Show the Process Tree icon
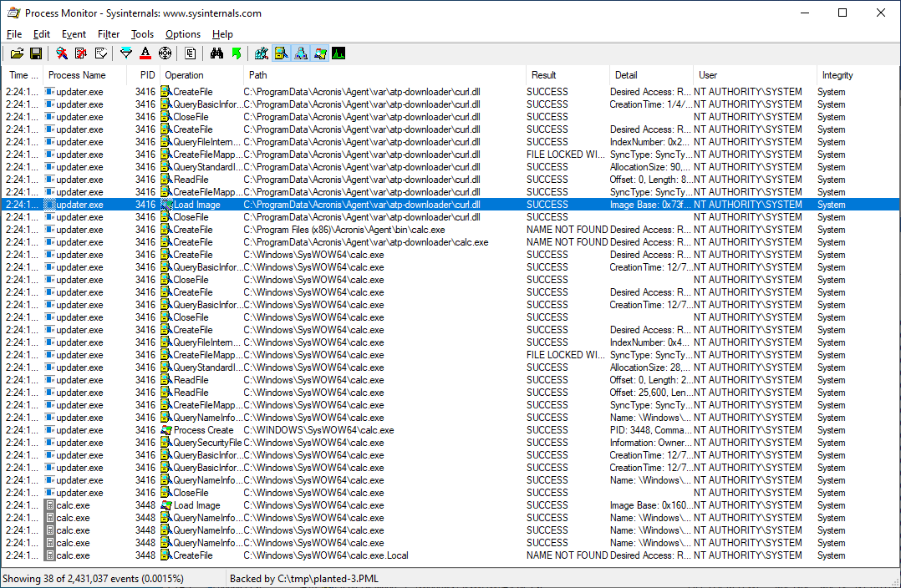Image resolution: width=901 pixels, height=588 pixels. [x=191, y=53]
